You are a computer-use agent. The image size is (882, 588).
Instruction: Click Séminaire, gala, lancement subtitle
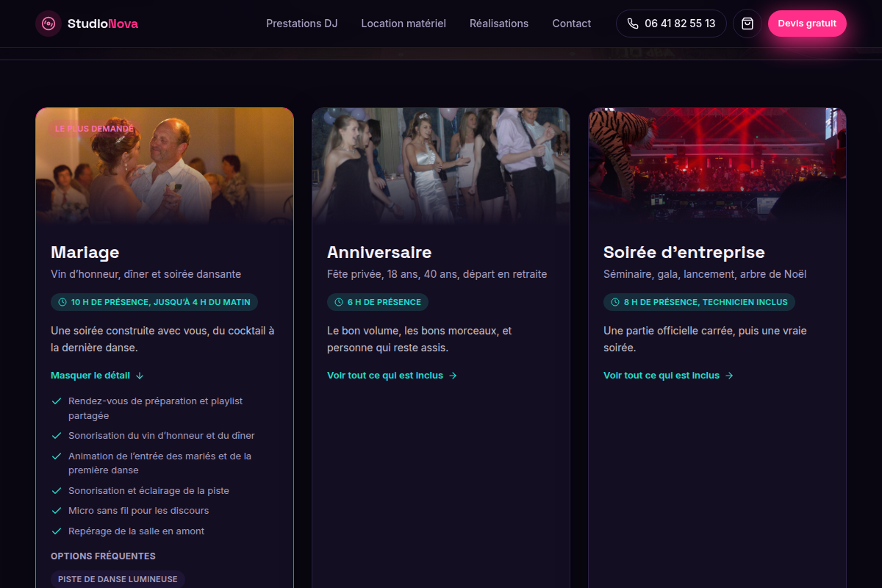click(x=705, y=274)
